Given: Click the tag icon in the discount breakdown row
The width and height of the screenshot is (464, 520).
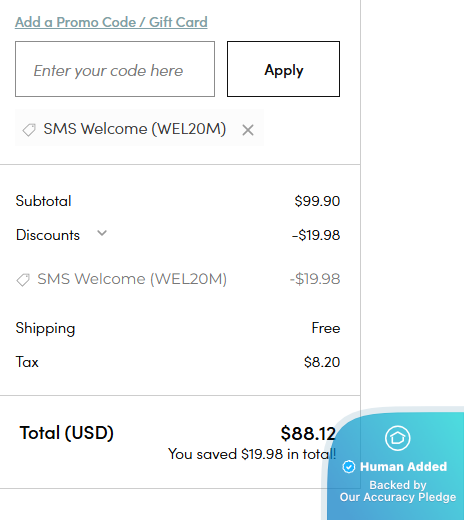Looking at the screenshot, I should [x=23, y=280].
